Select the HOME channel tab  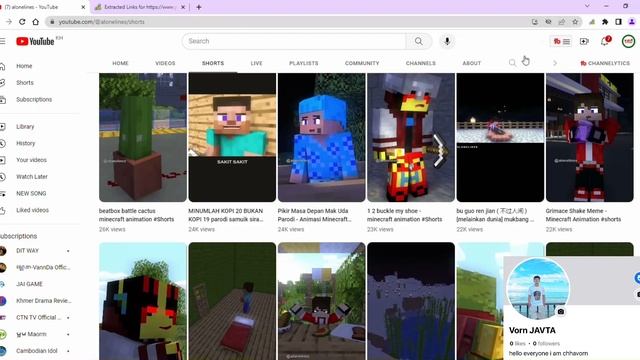point(120,63)
